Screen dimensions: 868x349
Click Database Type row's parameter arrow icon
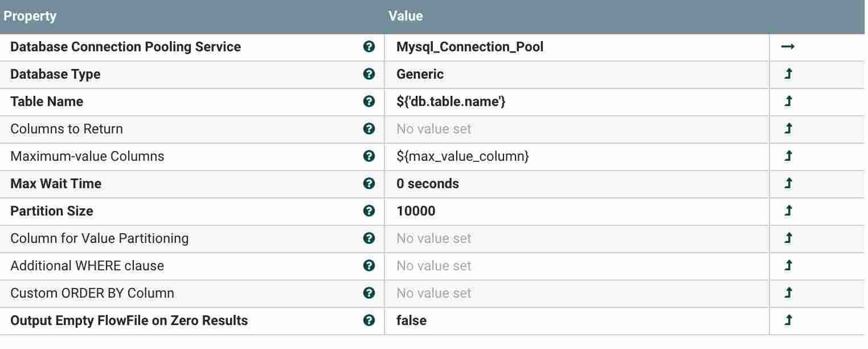[x=788, y=74]
